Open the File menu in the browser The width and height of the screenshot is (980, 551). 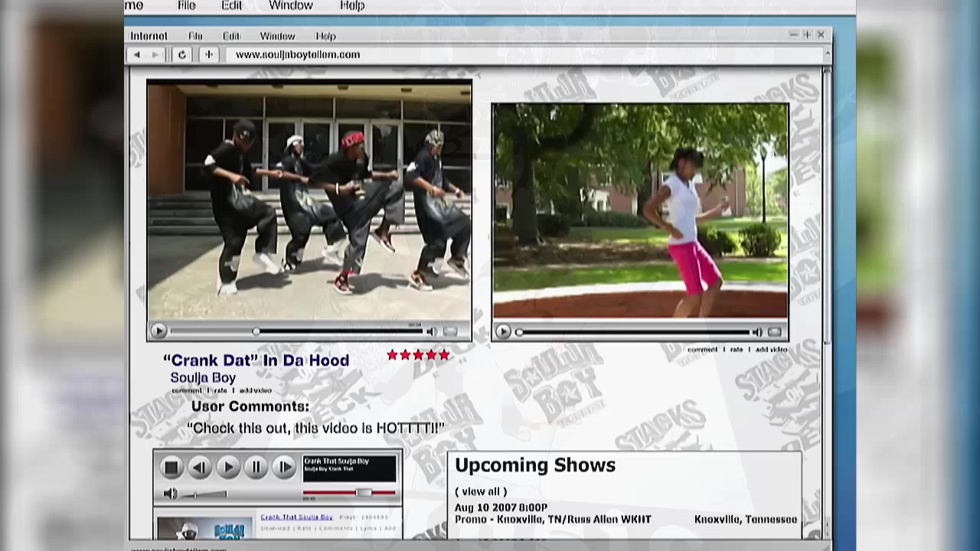click(195, 36)
